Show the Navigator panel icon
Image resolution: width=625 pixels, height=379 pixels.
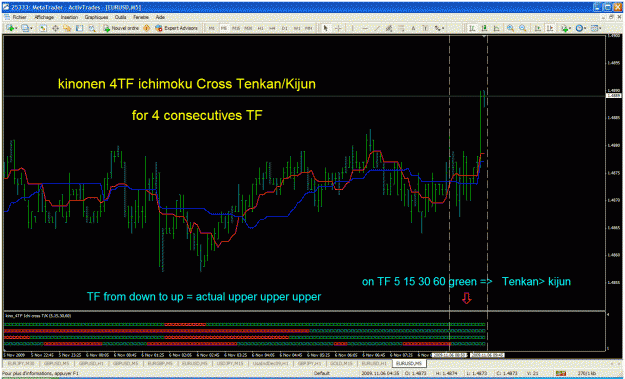click(67, 28)
